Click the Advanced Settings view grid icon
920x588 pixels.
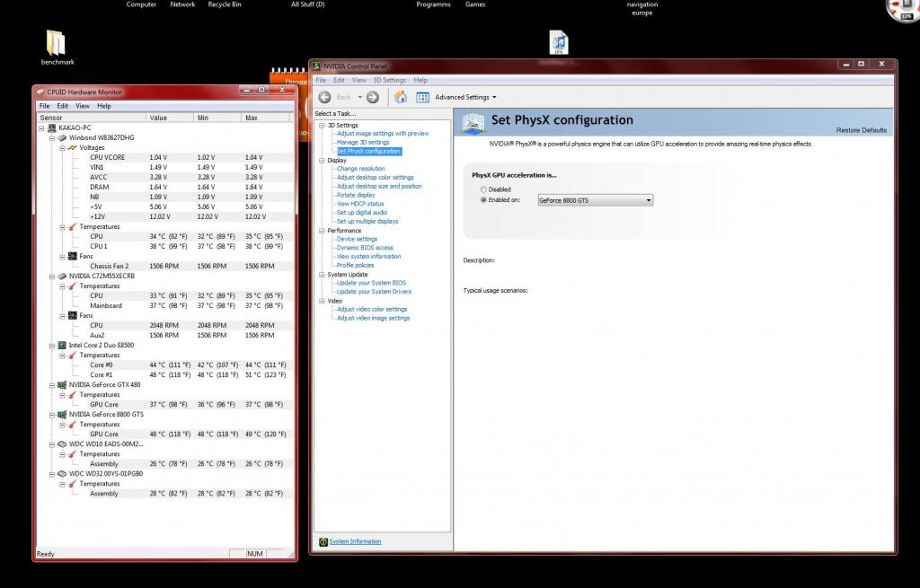[x=422, y=97]
